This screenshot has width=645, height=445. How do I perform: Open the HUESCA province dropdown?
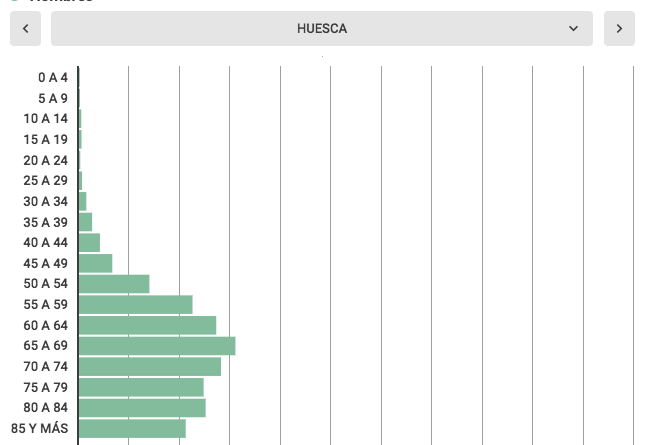click(x=321, y=29)
